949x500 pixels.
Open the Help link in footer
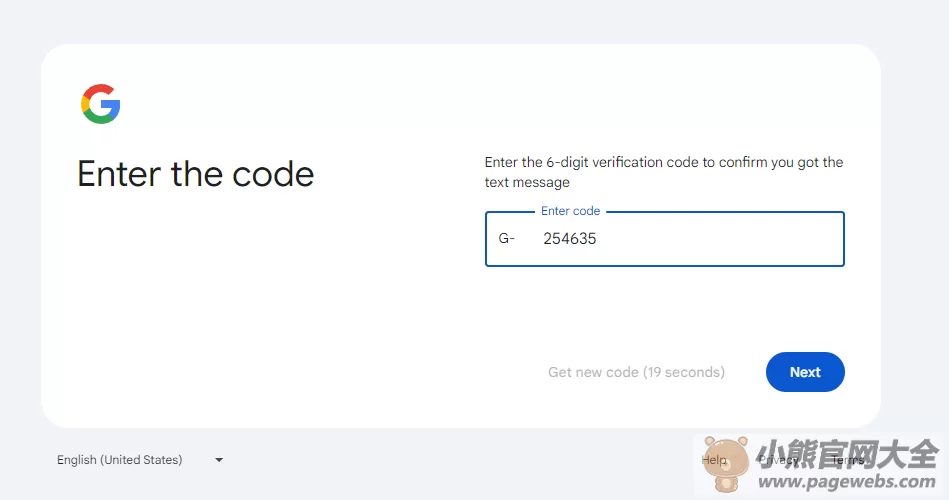pyautogui.click(x=714, y=460)
